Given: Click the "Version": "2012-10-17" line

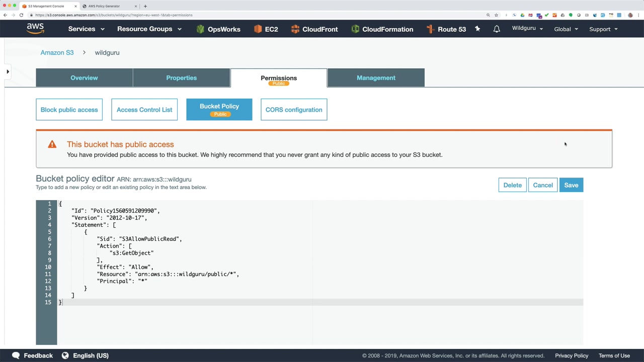Looking at the screenshot, I should (x=109, y=218).
